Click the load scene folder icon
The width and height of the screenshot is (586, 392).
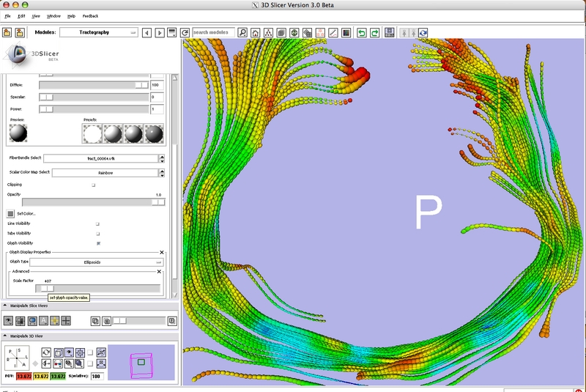click(7, 33)
